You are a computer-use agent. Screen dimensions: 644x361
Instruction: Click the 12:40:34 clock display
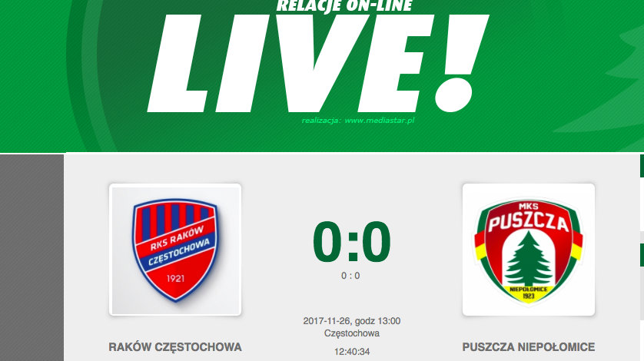tap(352, 352)
